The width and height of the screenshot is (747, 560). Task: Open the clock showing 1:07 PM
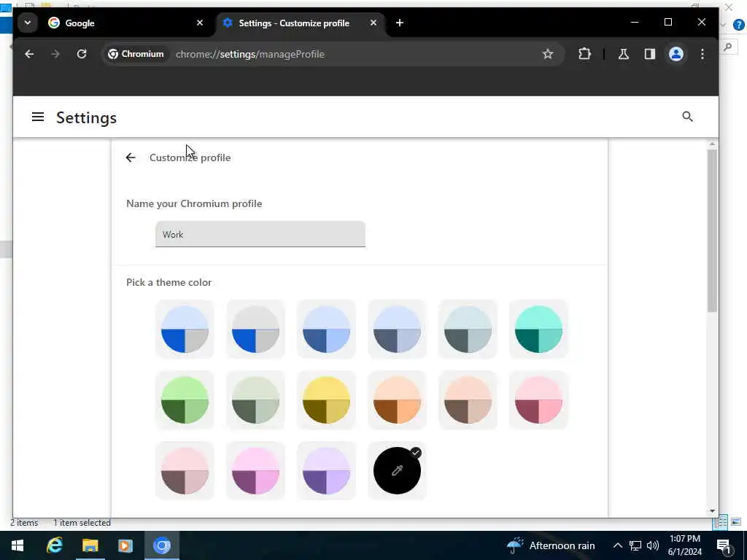click(x=685, y=545)
